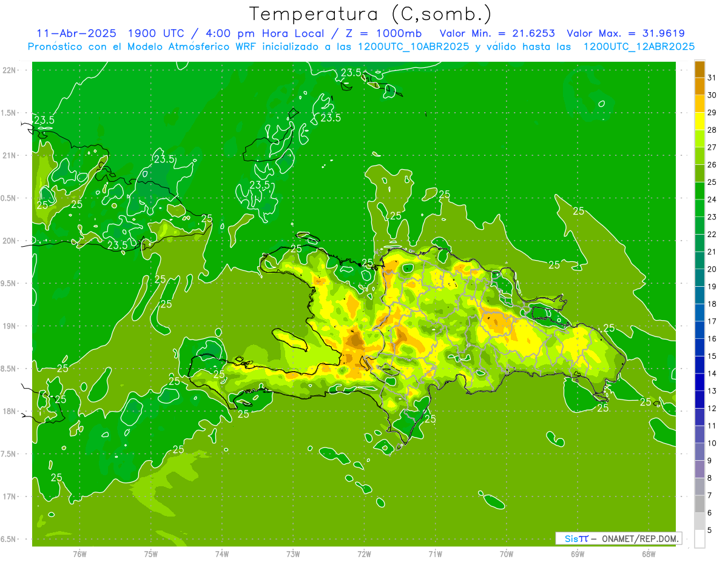The height and width of the screenshot is (562, 728).
Task: Click the "18N" latitude axis label
Action: (x=10, y=411)
